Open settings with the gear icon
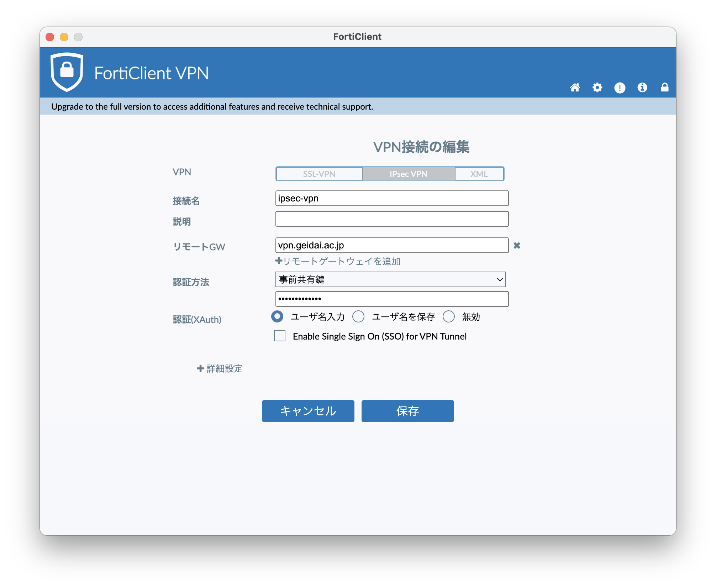This screenshot has width=716, height=588. (597, 88)
